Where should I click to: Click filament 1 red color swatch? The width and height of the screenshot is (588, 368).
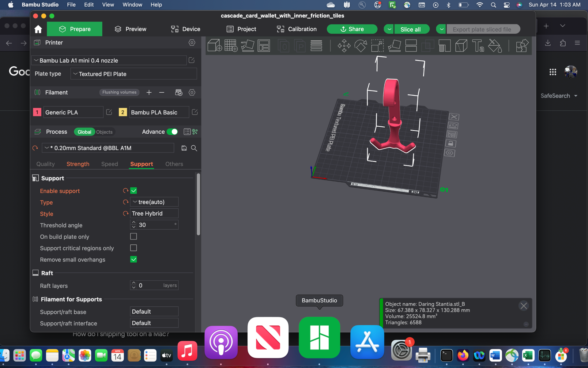pos(37,112)
